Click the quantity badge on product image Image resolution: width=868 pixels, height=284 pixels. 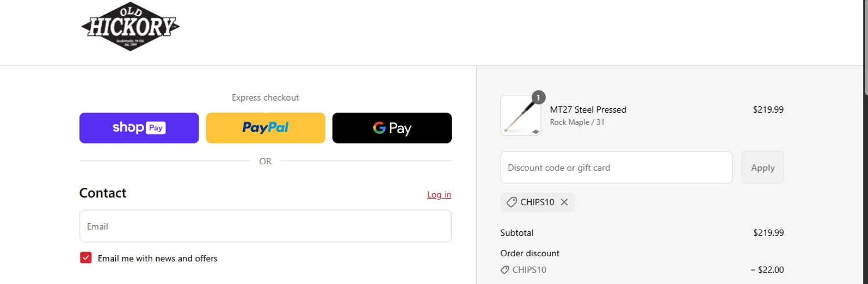538,98
